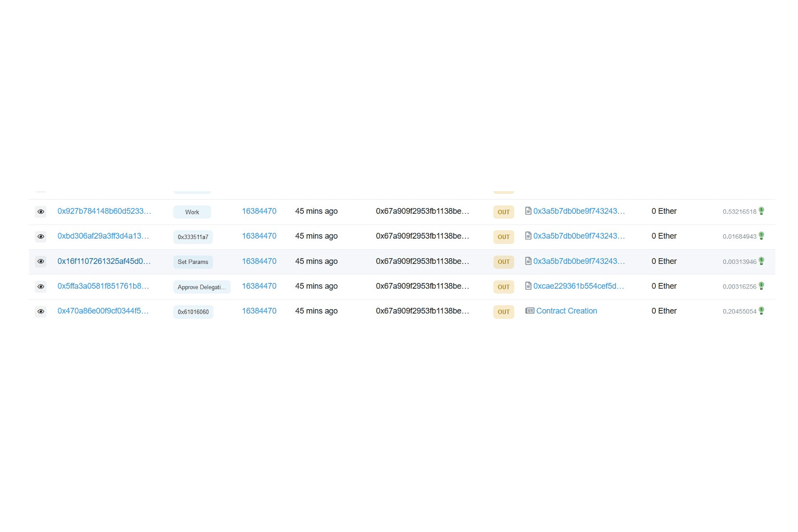The image size is (798, 532).
Task: Open transaction 0x5ffa3a0581f851761b8 link
Action: [103, 286]
